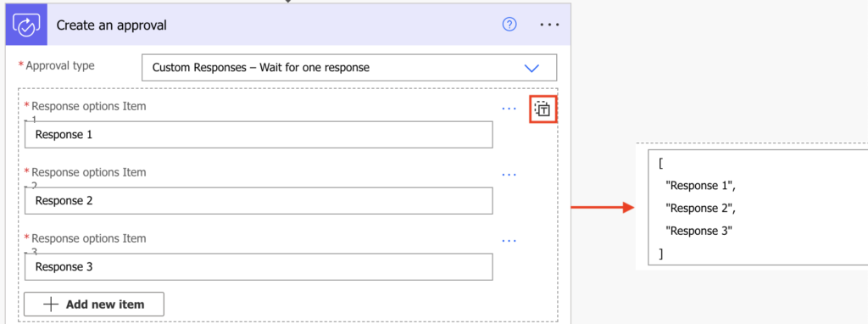This screenshot has width=868, height=324.
Task: Click the Response 3 input field
Action: click(259, 266)
